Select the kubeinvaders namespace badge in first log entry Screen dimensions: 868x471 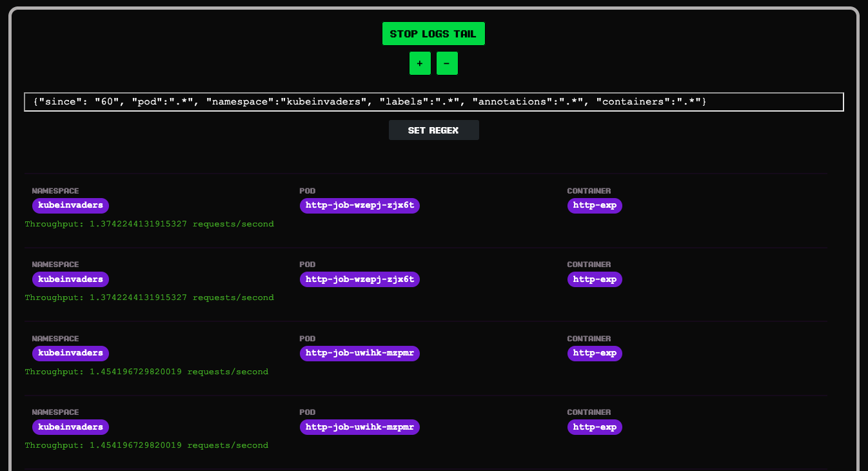tap(70, 206)
